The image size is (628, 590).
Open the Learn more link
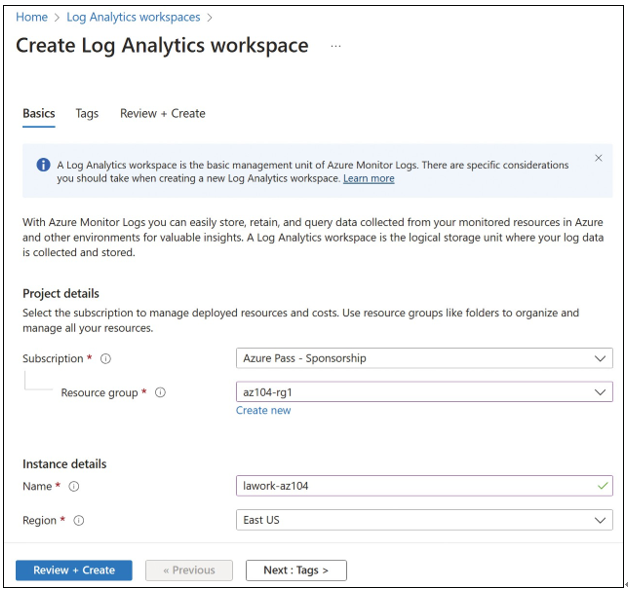tap(369, 179)
